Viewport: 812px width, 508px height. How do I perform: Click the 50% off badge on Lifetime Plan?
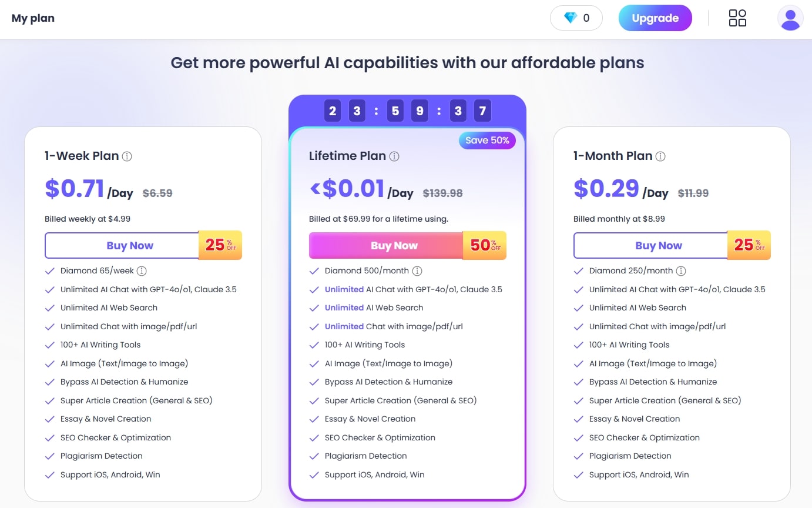[x=485, y=245]
